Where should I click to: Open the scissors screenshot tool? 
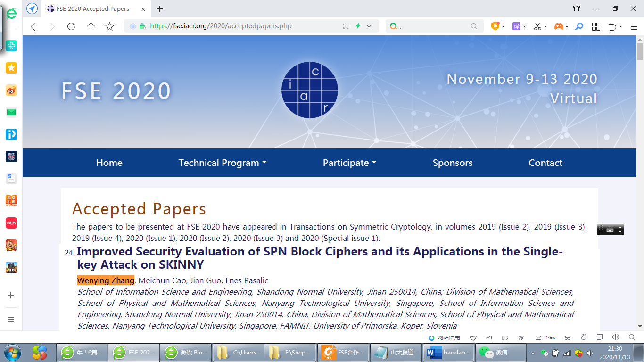click(537, 26)
